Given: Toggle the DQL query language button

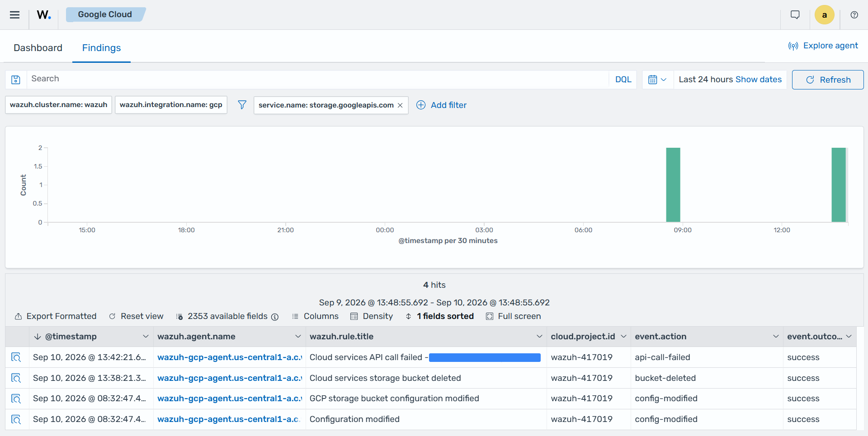Looking at the screenshot, I should click(x=623, y=80).
